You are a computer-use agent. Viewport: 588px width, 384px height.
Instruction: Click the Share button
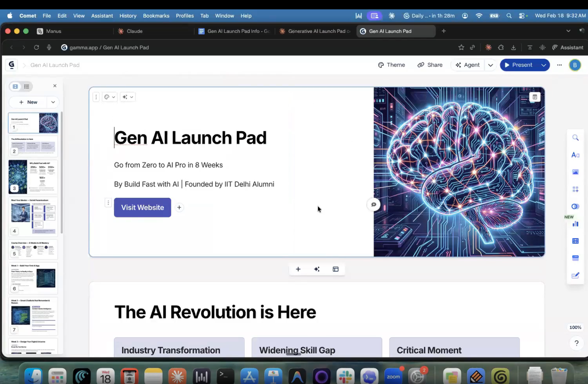(x=430, y=65)
